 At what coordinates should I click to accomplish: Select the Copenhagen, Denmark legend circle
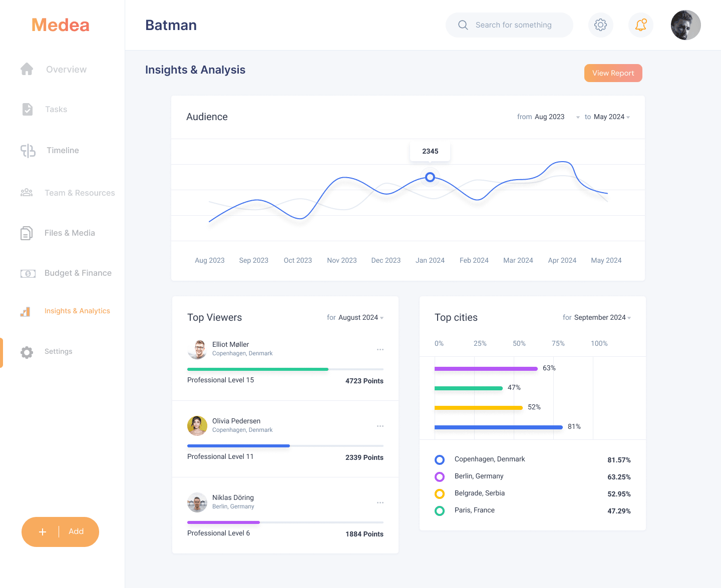coord(440,459)
